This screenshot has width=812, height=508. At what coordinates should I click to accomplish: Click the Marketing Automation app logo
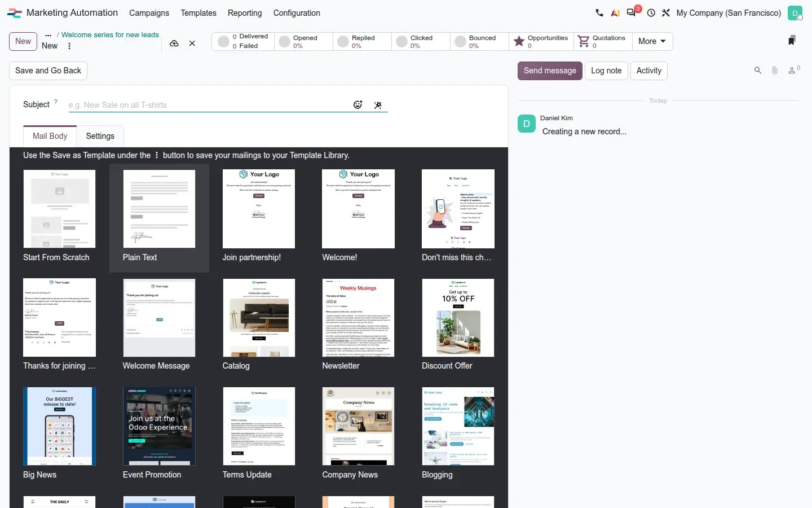point(15,13)
